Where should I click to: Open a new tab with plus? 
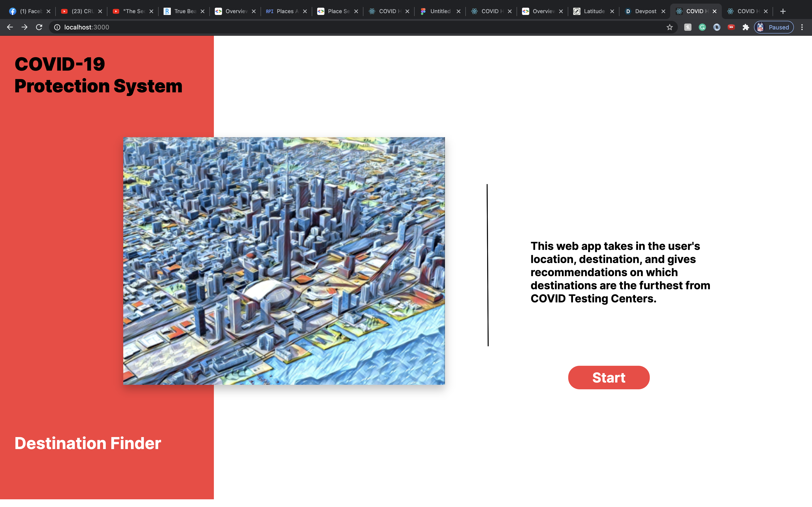click(783, 11)
